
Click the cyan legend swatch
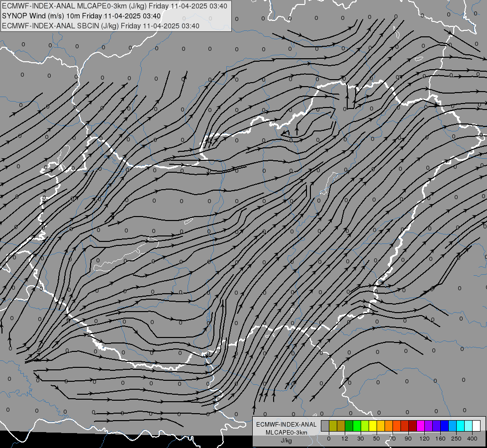461,426
